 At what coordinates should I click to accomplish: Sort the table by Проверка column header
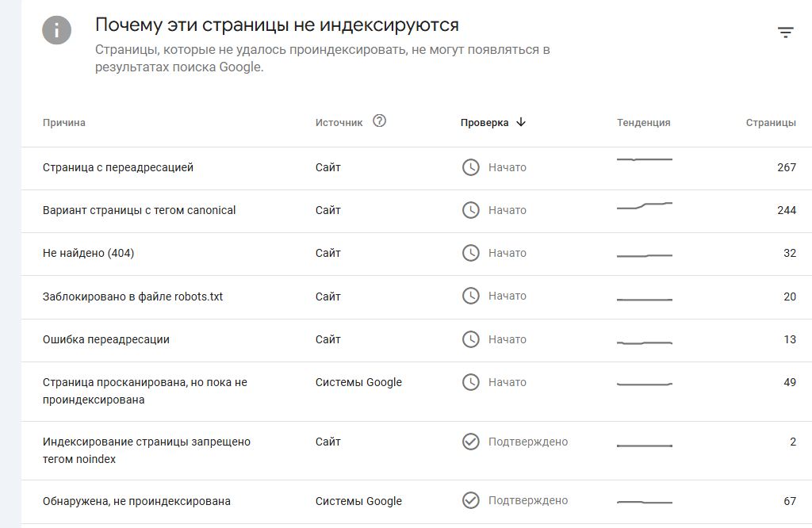click(485, 123)
